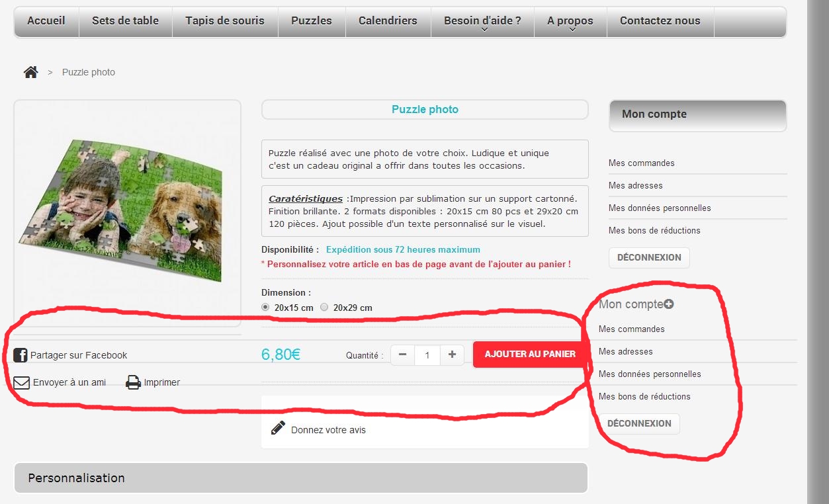Select the 20x29 cm dimension option
829x504 pixels.
(x=324, y=308)
